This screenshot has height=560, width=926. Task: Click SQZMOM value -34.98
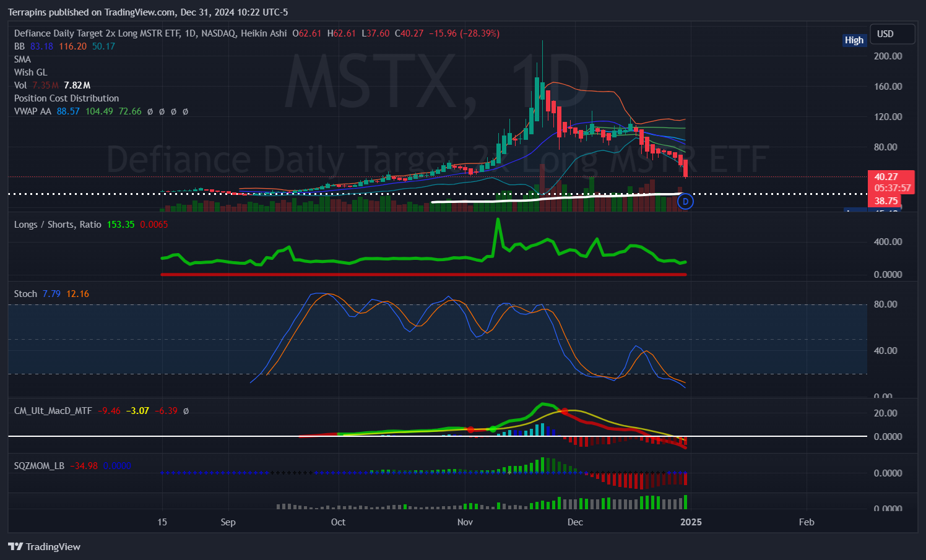(x=84, y=466)
